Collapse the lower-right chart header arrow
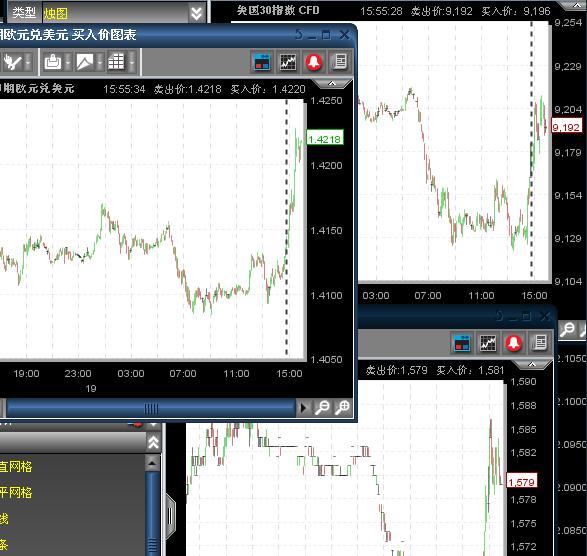The width and height of the screenshot is (587, 556). [532, 364]
